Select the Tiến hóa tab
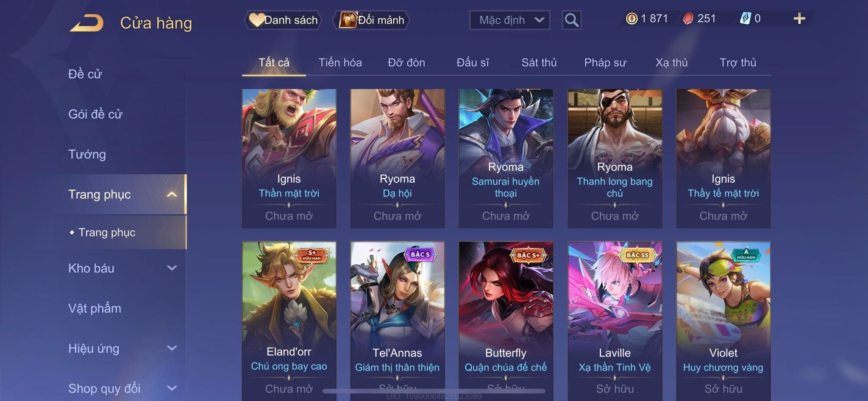Image resolution: width=868 pixels, height=401 pixels. click(340, 63)
